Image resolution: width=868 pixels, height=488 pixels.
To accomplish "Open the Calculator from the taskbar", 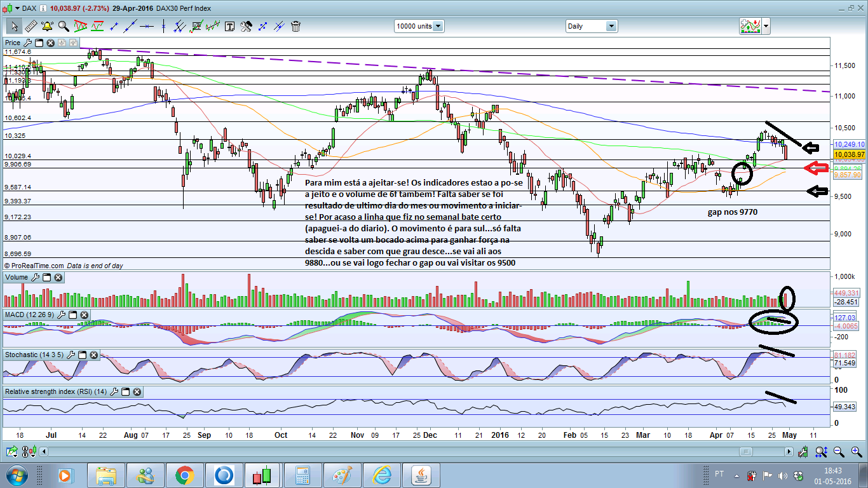I will (x=303, y=475).
